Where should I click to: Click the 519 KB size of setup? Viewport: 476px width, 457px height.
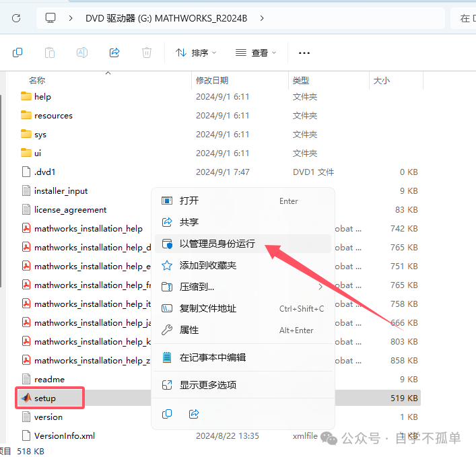coord(404,398)
